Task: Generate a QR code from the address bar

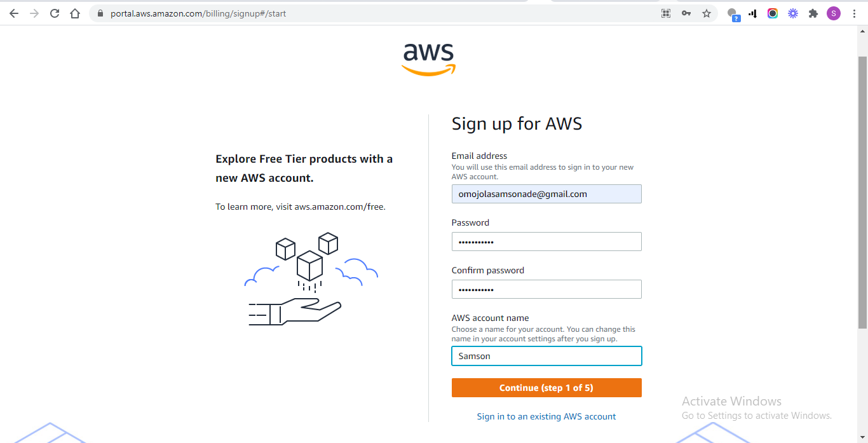Action: click(665, 13)
